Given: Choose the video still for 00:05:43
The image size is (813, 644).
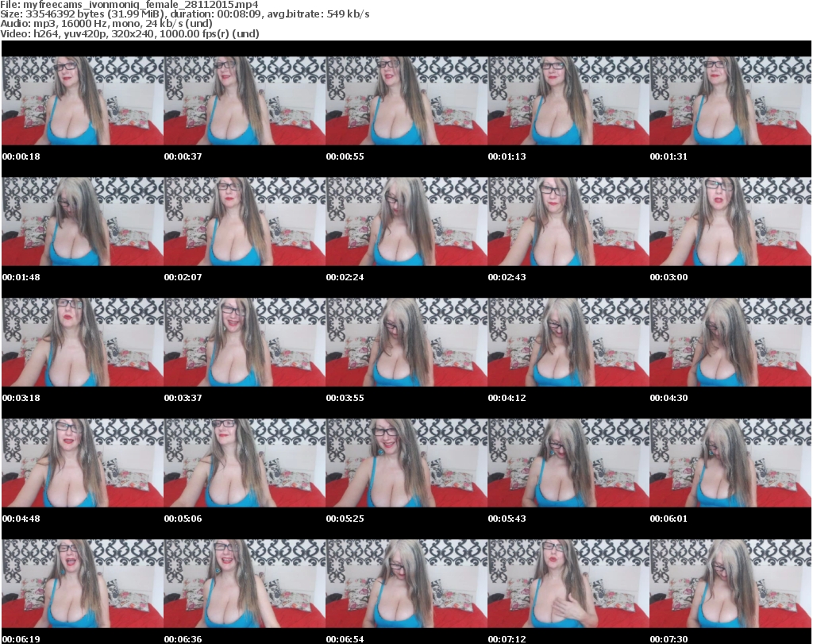Looking at the screenshot, I should [568, 463].
